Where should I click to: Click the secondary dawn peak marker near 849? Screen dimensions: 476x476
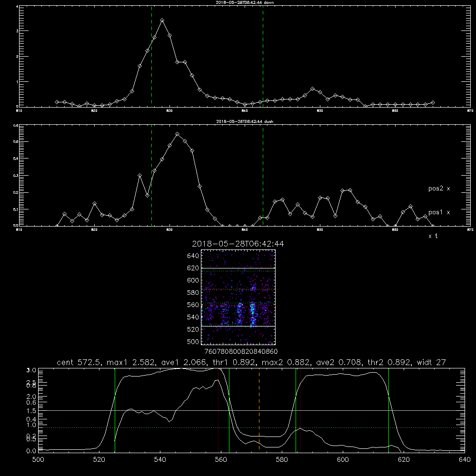[x=312, y=89]
